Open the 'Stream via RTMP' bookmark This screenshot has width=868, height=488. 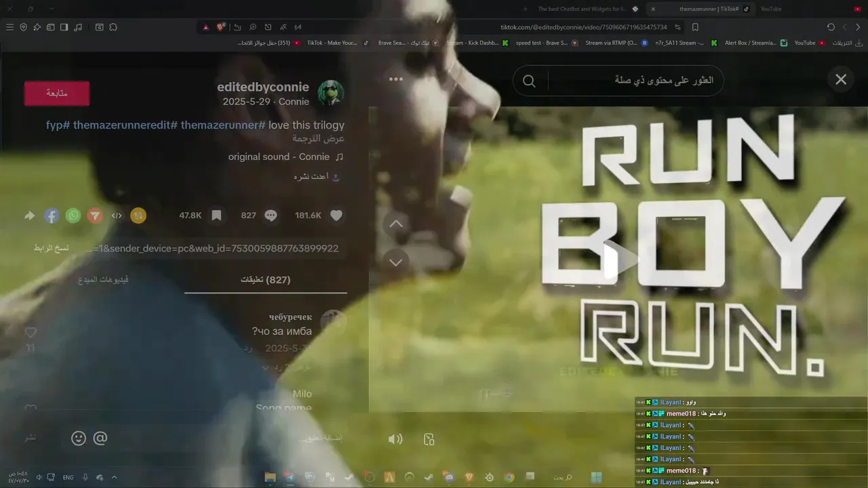(616, 43)
